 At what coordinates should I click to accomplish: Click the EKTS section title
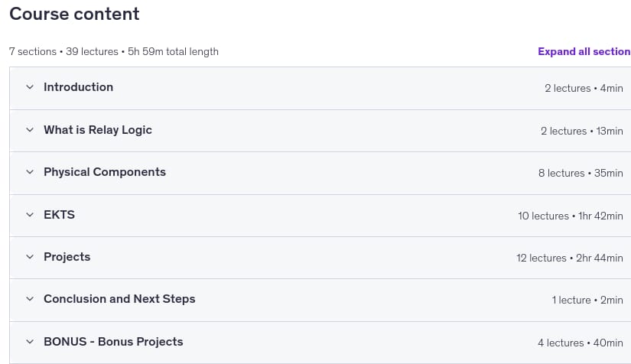coord(59,214)
